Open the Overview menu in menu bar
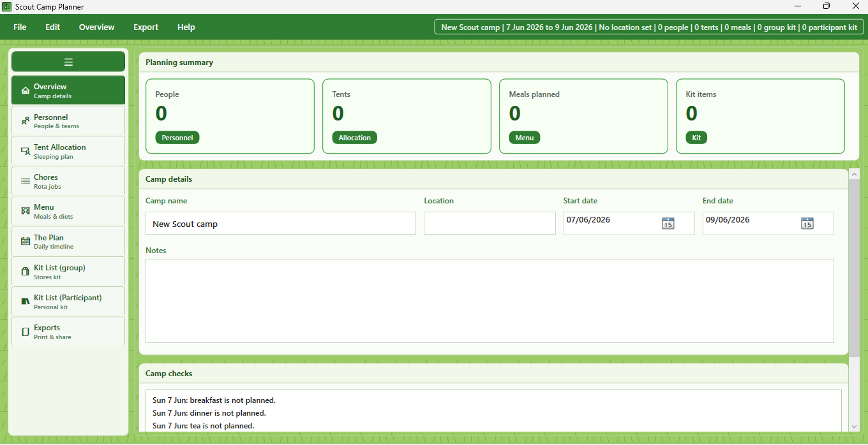The height and width of the screenshot is (445, 868). tap(96, 27)
